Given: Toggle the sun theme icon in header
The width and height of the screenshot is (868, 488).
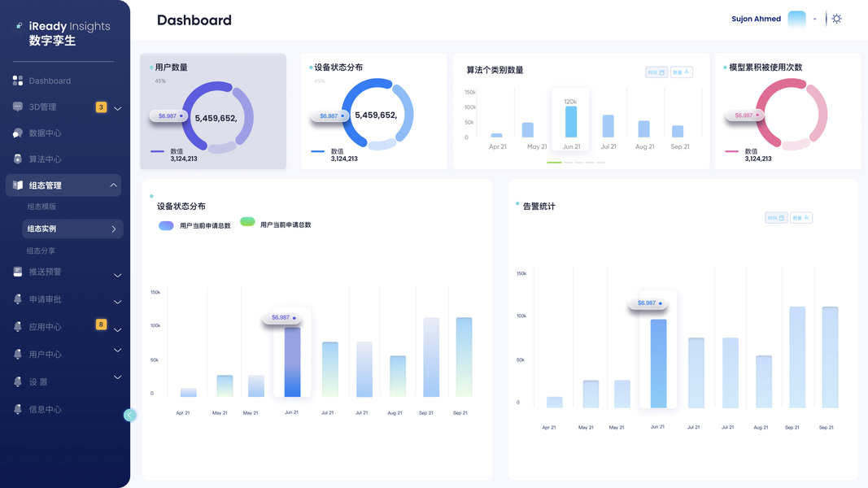Looking at the screenshot, I should point(836,19).
